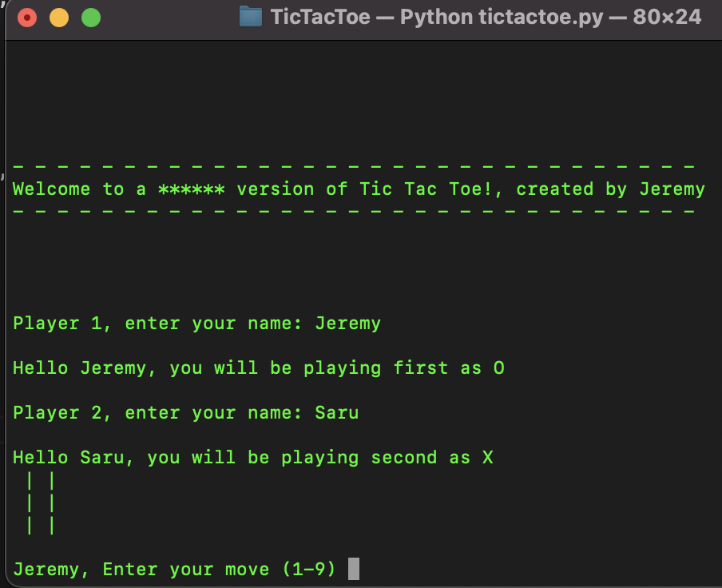
Task: Click the blinking terminal cursor
Action: click(352, 568)
